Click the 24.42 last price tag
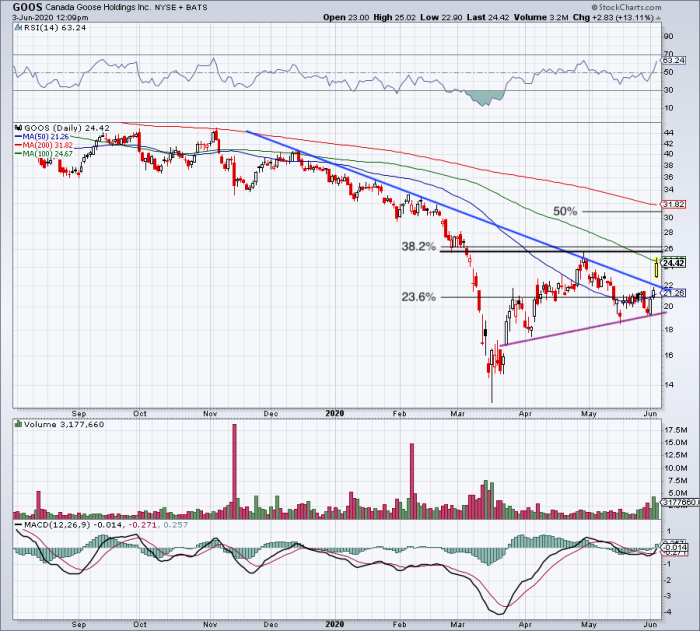 [673, 263]
